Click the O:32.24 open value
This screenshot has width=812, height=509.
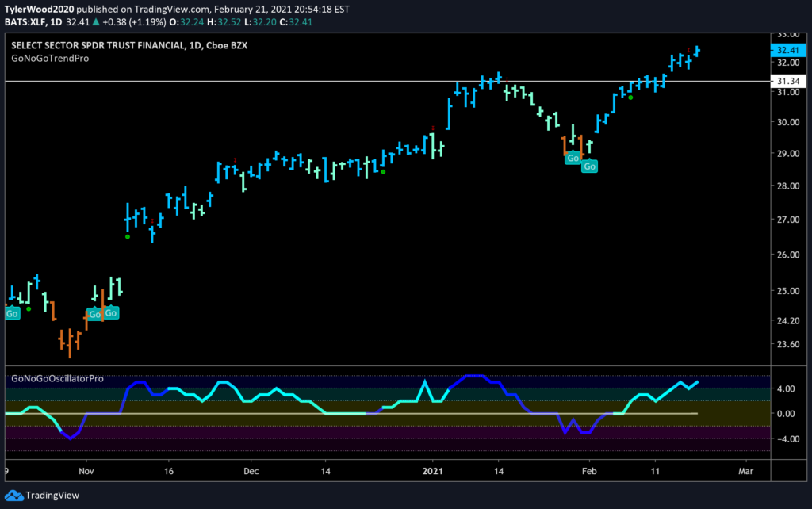click(x=186, y=22)
